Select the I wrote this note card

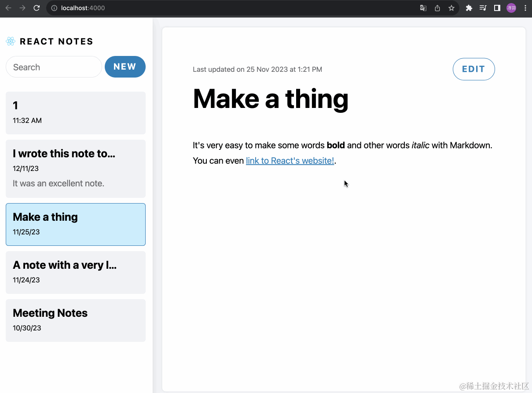pyautogui.click(x=75, y=168)
